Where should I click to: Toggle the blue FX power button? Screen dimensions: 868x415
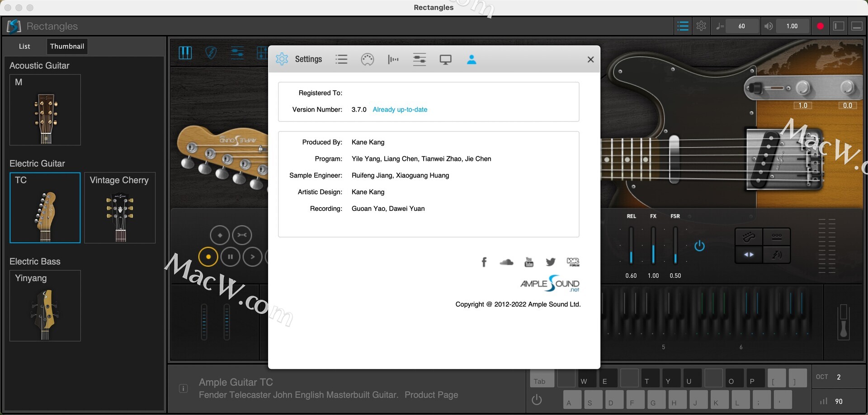(x=699, y=246)
